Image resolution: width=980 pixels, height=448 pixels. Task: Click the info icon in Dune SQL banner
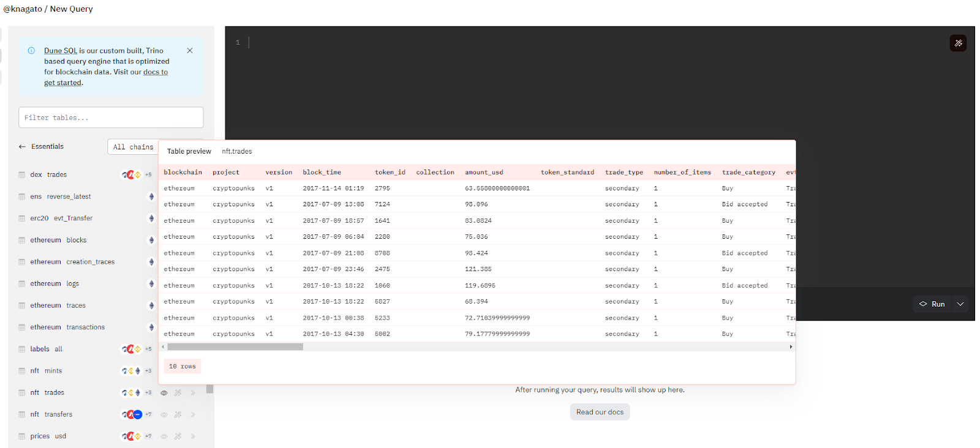pos(31,51)
